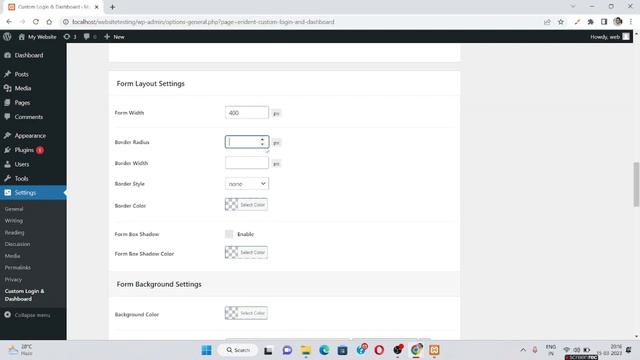Toggle the browser side panel
The height and width of the screenshot is (360, 640).
pyautogui.click(x=604, y=22)
